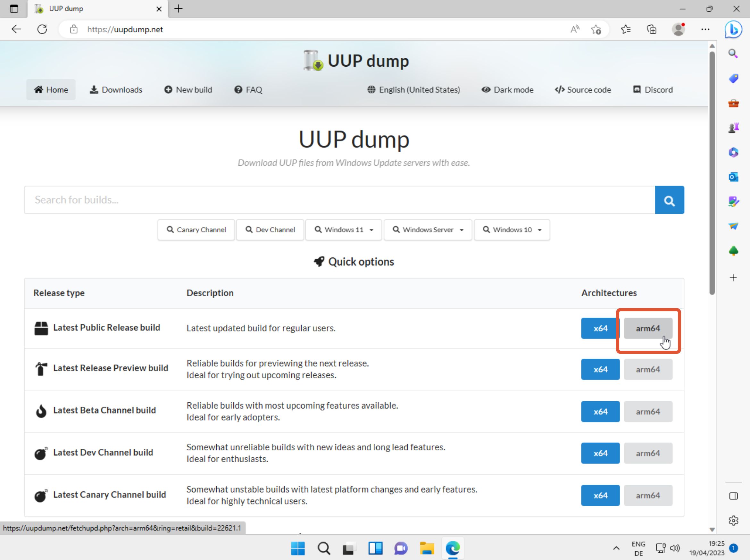Open the Downloads menu item

pos(116,90)
